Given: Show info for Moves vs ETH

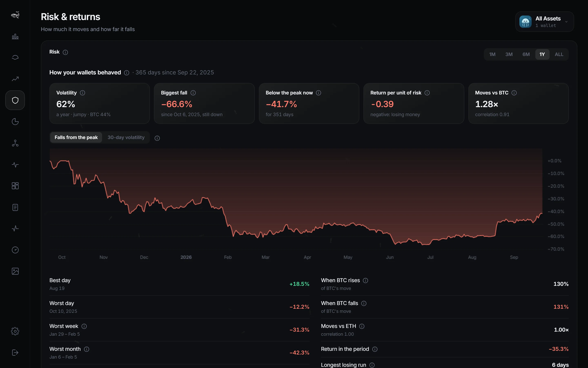Looking at the screenshot, I should pos(362,326).
